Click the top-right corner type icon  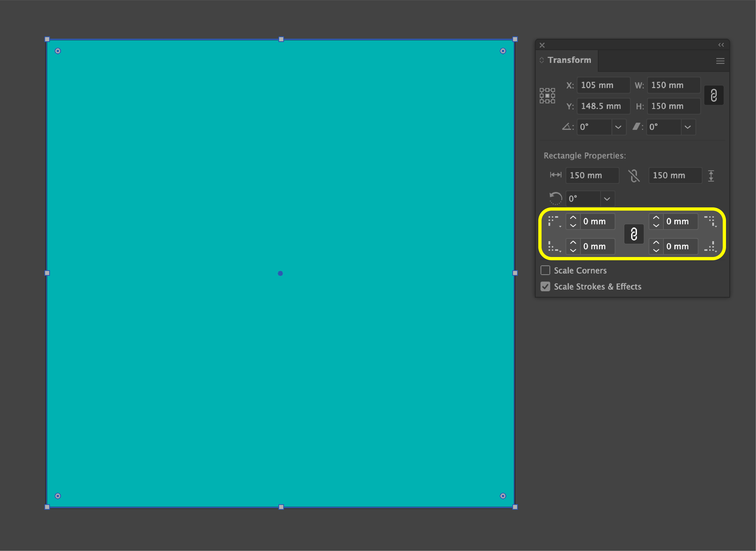[x=710, y=221]
